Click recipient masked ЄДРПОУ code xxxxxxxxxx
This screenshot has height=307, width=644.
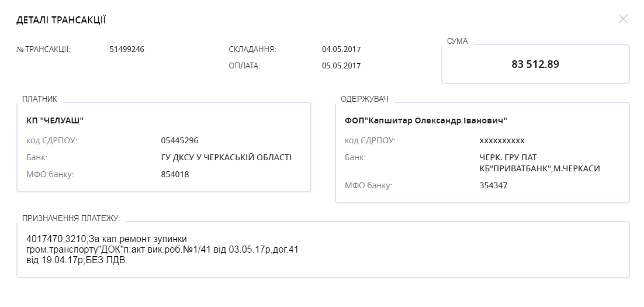(502, 140)
